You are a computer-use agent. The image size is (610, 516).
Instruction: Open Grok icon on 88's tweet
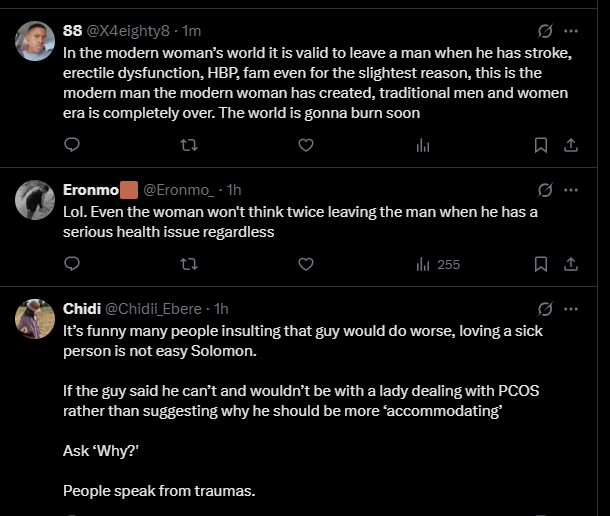(546, 30)
